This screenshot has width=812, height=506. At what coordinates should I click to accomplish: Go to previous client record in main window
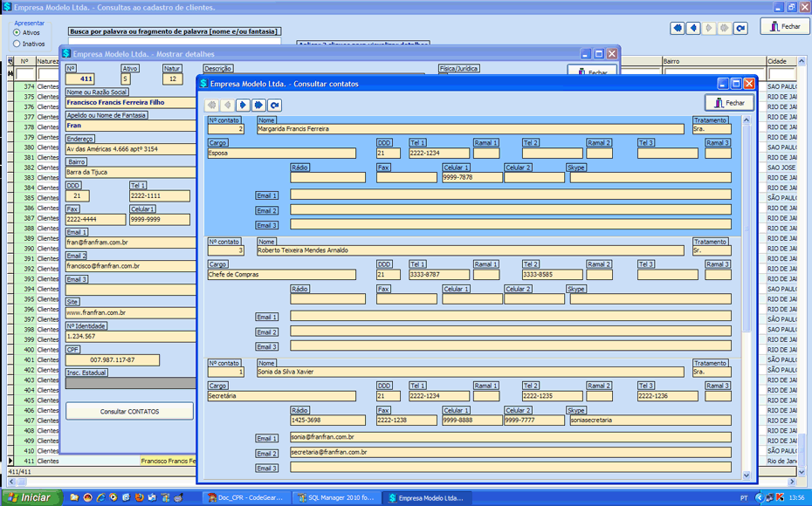point(693,28)
